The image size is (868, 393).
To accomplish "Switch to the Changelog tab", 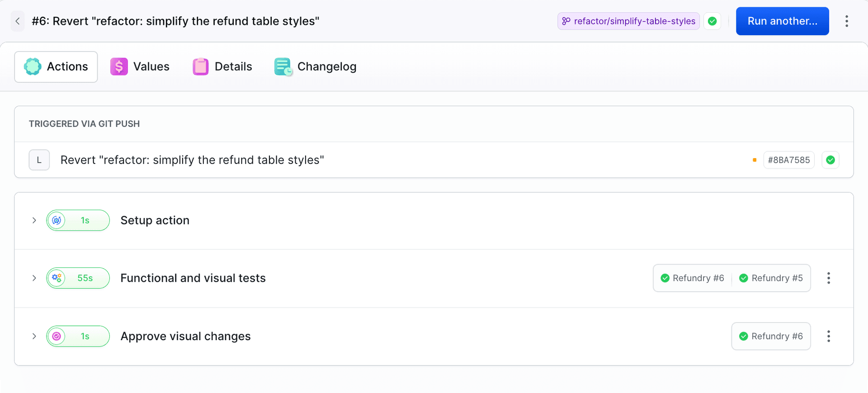I will click(x=316, y=67).
